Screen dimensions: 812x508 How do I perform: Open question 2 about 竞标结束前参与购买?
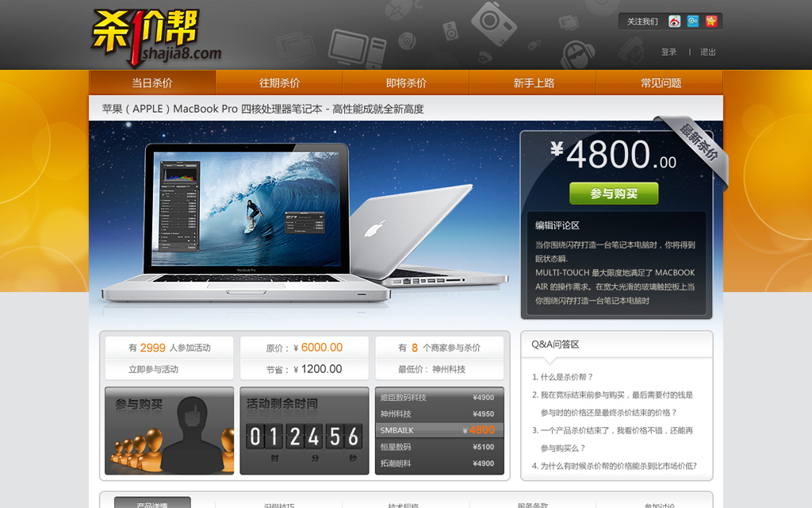click(x=613, y=404)
